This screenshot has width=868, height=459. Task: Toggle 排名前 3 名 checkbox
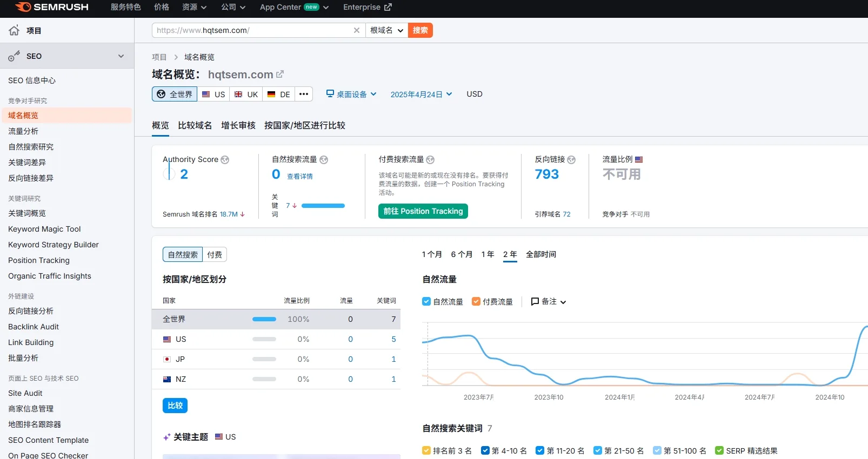click(x=426, y=450)
